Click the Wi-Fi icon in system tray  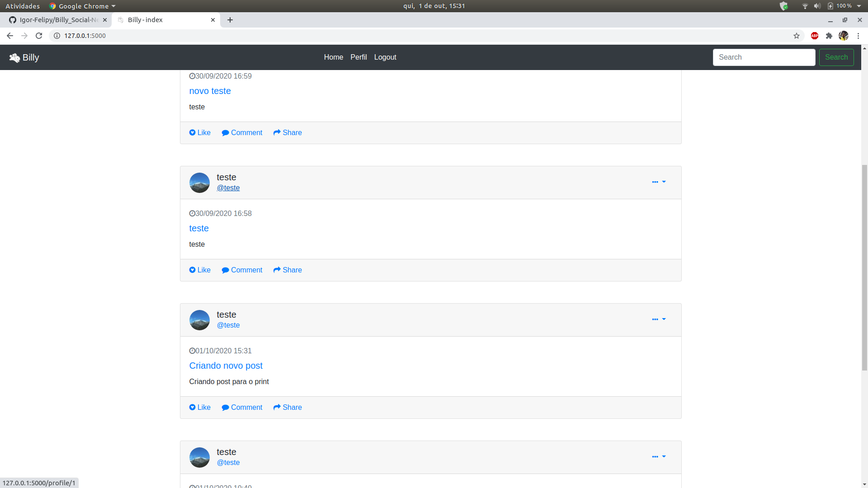(805, 6)
